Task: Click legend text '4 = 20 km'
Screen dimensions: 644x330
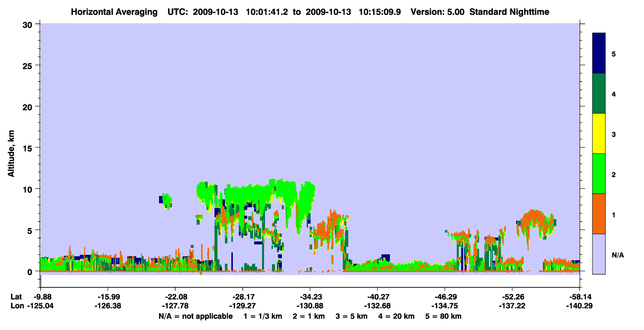Action: 396,316
